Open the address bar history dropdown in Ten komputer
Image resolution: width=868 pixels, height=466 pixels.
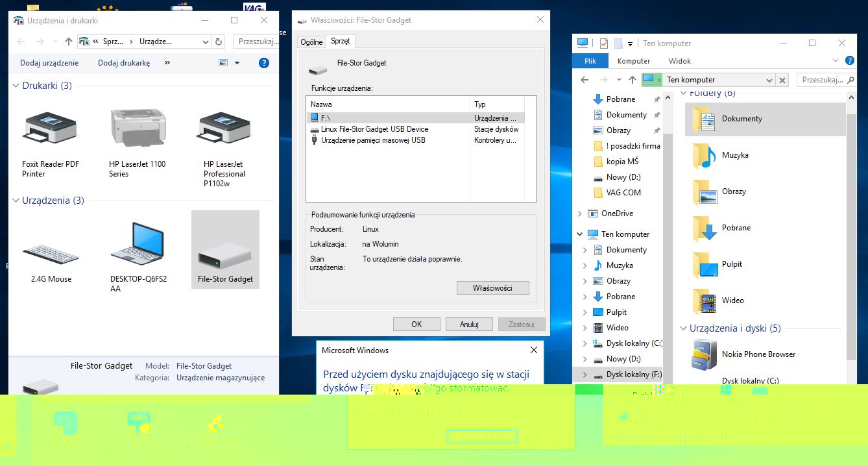(769, 80)
